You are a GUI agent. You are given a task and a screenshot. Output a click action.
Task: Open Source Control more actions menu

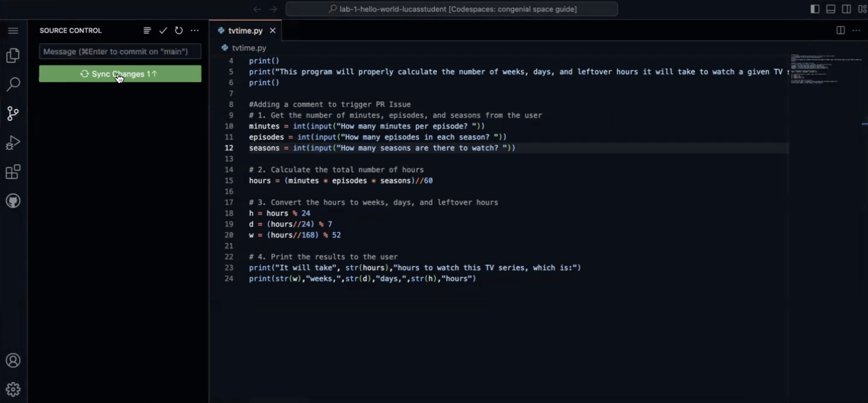(x=195, y=30)
